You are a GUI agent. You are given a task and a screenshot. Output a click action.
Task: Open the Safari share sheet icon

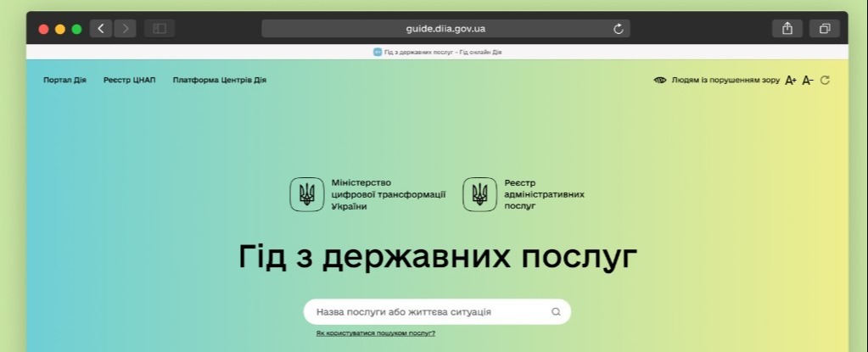pos(787,29)
